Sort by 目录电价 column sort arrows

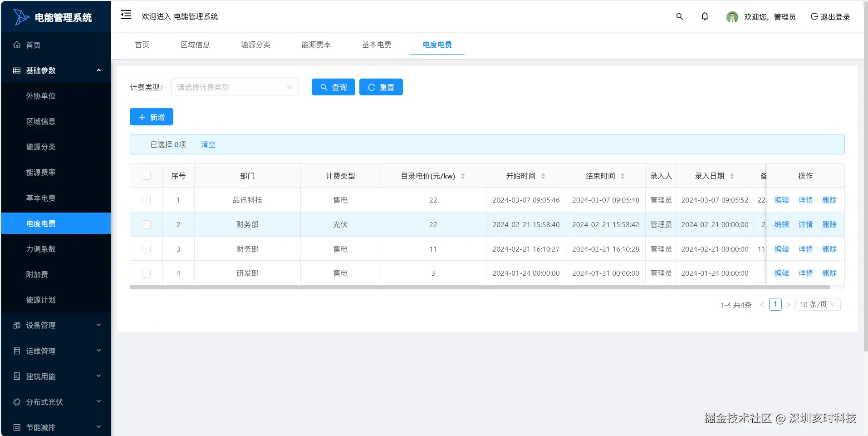click(463, 176)
